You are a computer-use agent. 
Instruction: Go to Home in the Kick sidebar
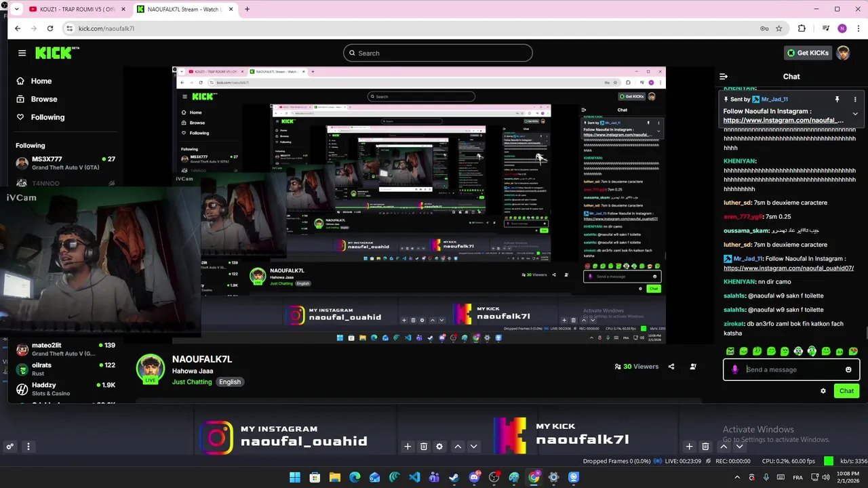click(x=34, y=81)
